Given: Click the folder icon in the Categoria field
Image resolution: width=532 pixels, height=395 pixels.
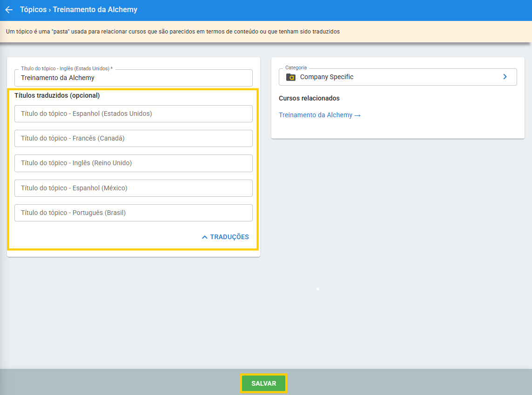Looking at the screenshot, I should pos(291,77).
